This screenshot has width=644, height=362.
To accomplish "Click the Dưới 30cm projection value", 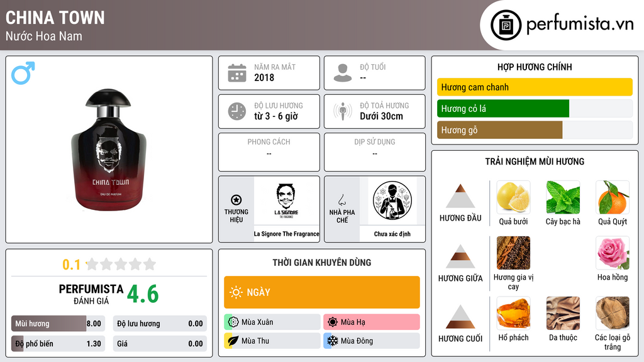I will (382, 116).
